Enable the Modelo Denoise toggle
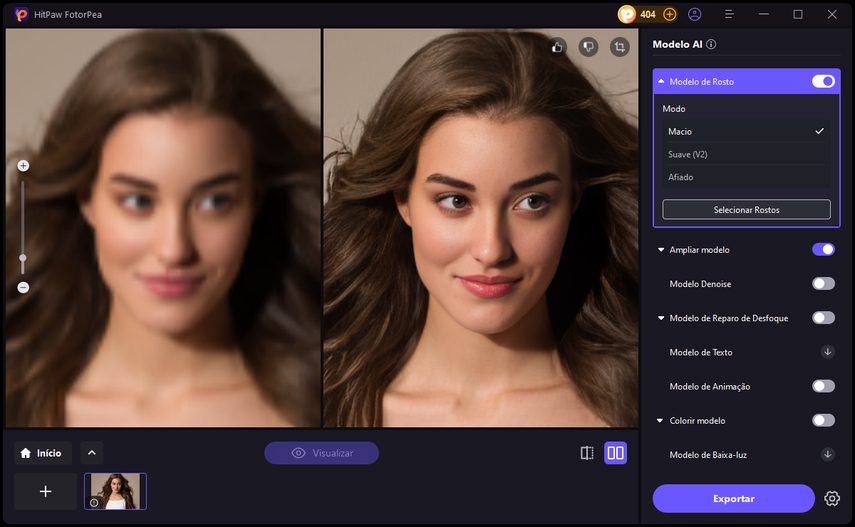The image size is (855, 527). click(x=823, y=284)
